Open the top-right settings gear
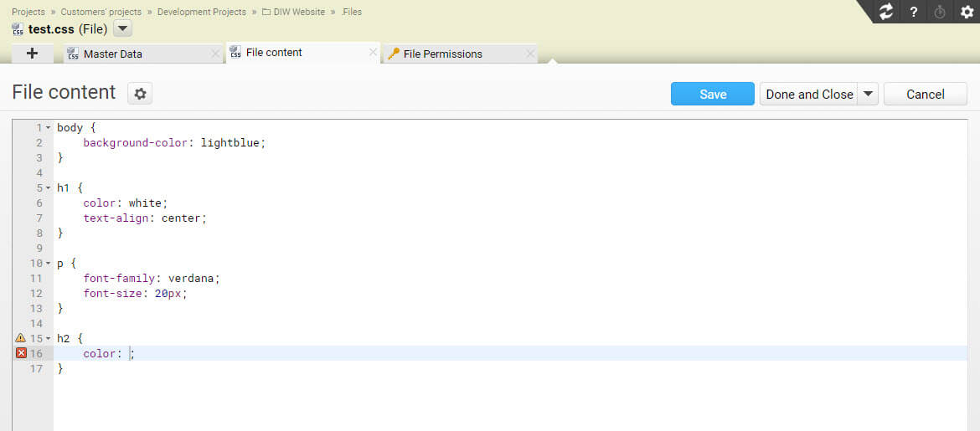The height and width of the screenshot is (431, 980). [967, 12]
